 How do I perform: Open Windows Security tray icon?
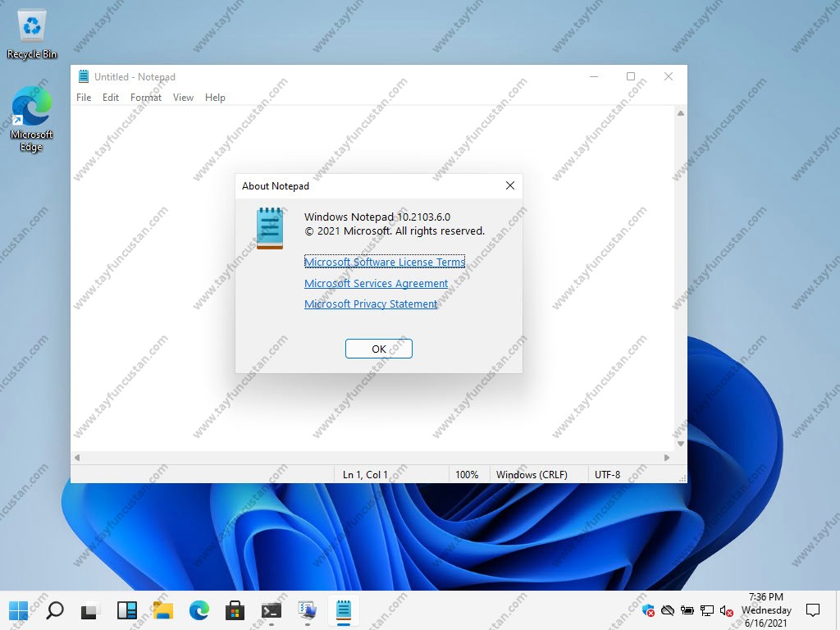pos(648,610)
